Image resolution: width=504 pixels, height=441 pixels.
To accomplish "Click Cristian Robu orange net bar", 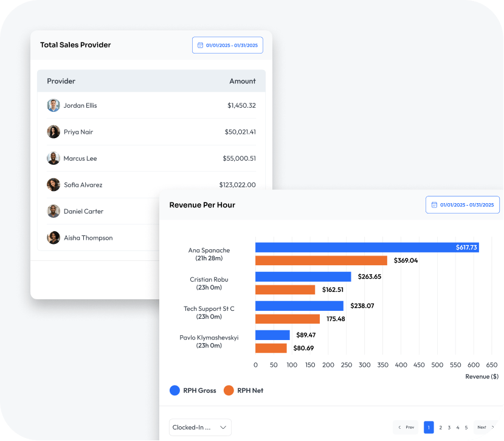I will click(285, 290).
